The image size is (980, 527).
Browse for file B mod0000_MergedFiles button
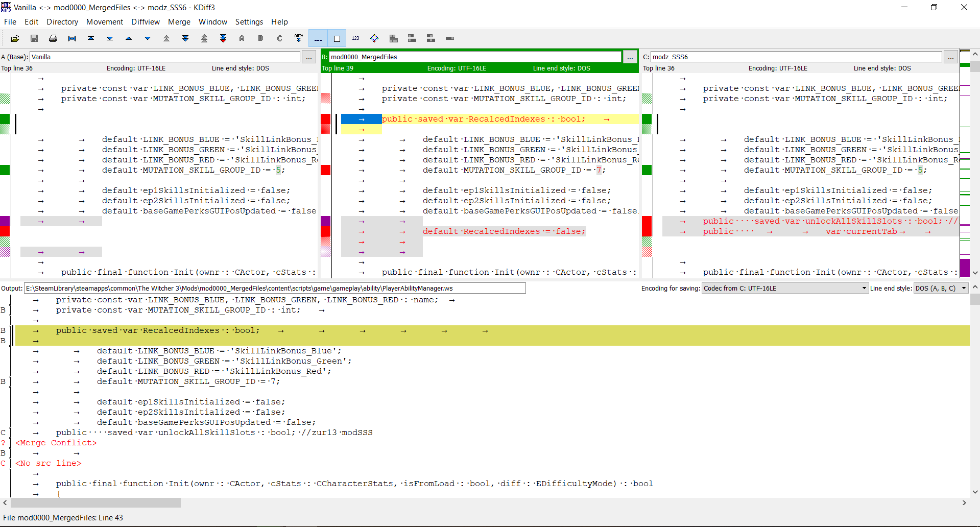point(630,57)
